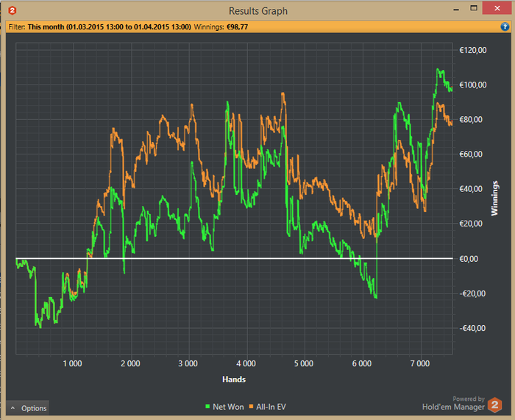Minimize the Results Graph window
The width and height of the screenshot is (515, 420).
[x=456, y=10]
